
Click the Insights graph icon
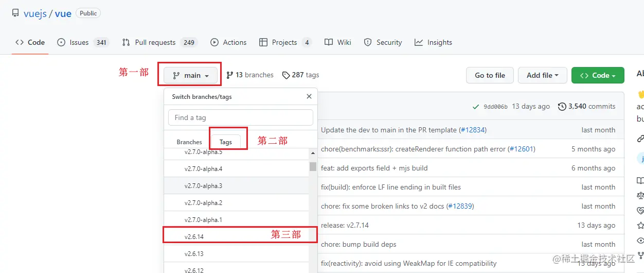point(419,42)
